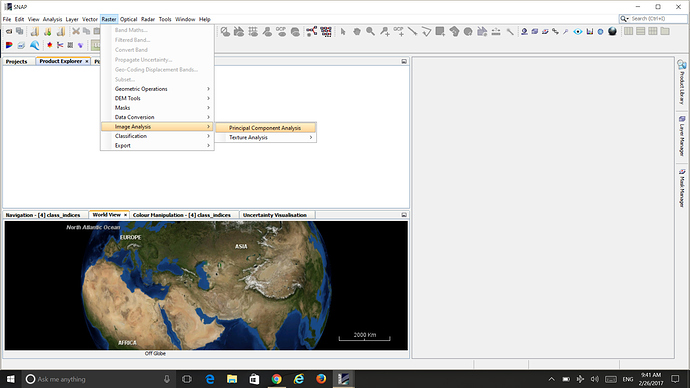Image resolution: width=690 pixels, height=388 pixels.
Task: Click the blue wave toolbar icon
Action: (x=35, y=45)
